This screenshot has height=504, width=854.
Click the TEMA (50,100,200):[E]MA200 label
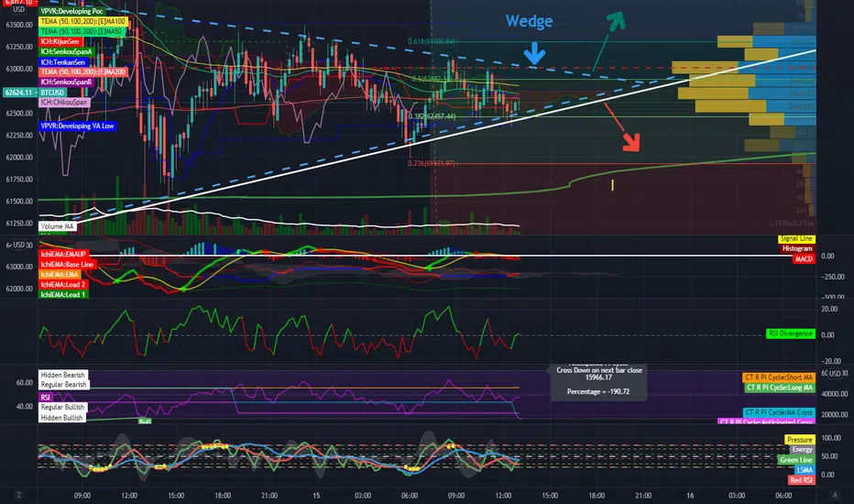click(83, 71)
